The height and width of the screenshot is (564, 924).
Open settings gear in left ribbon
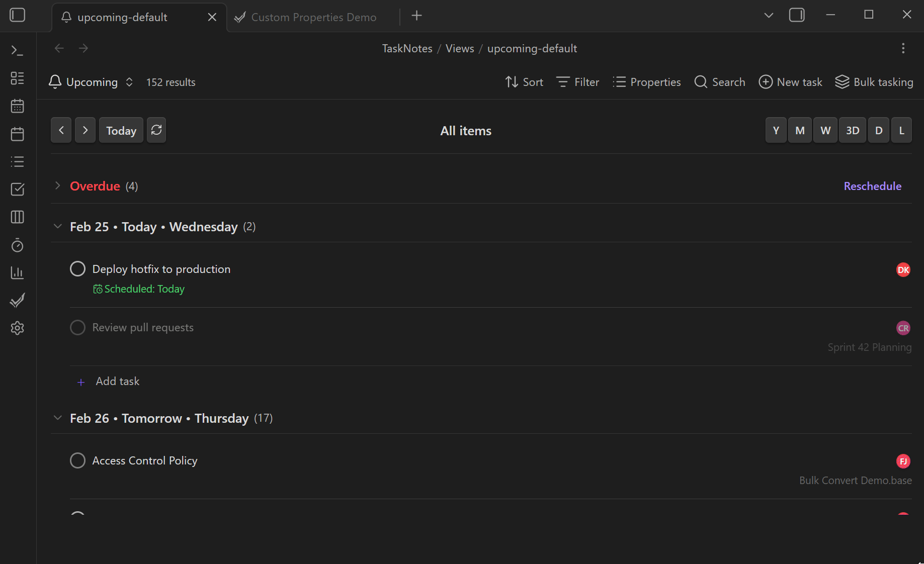coord(17,328)
